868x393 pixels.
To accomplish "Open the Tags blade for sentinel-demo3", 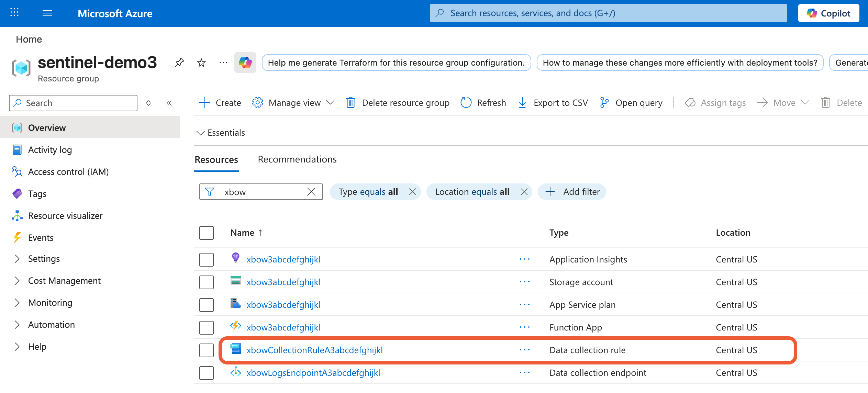I will click(37, 193).
